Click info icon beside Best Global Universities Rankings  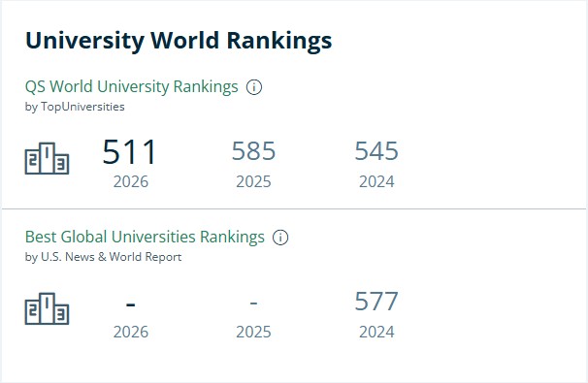pyautogui.click(x=280, y=238)
